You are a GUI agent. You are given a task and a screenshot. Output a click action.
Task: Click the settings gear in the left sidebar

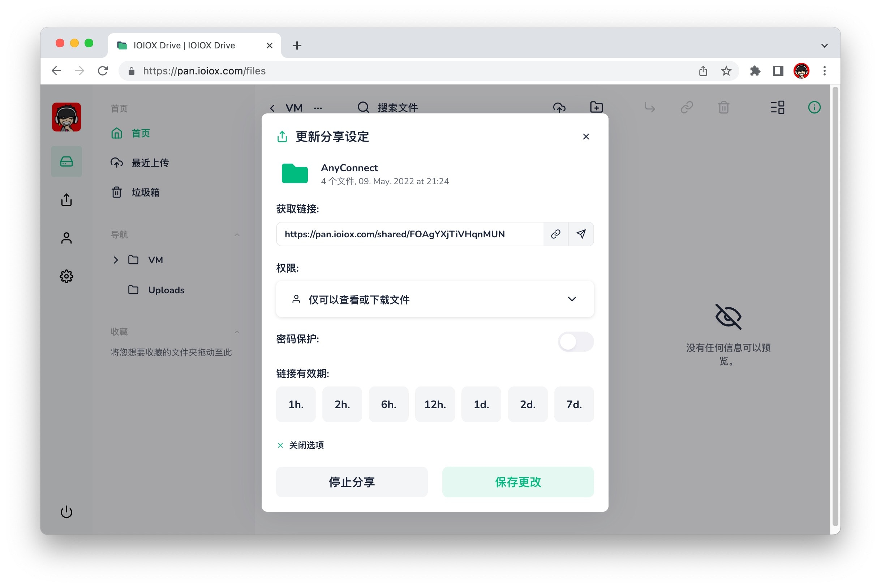point(66,276)
